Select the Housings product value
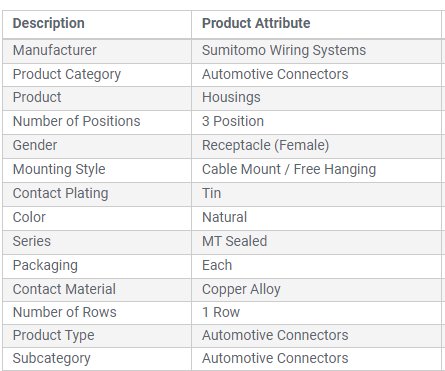Image resolution: width=445 pixels, height=371 pixels. coord(231,98)
